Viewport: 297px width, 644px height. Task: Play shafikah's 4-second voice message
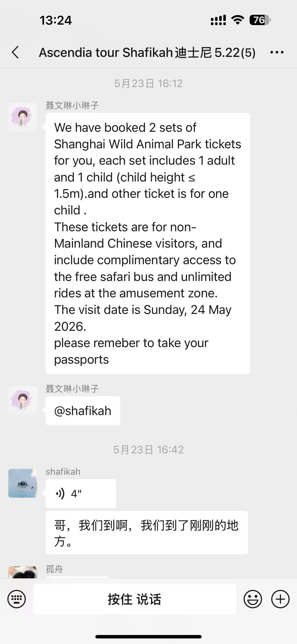click(81, 494)
